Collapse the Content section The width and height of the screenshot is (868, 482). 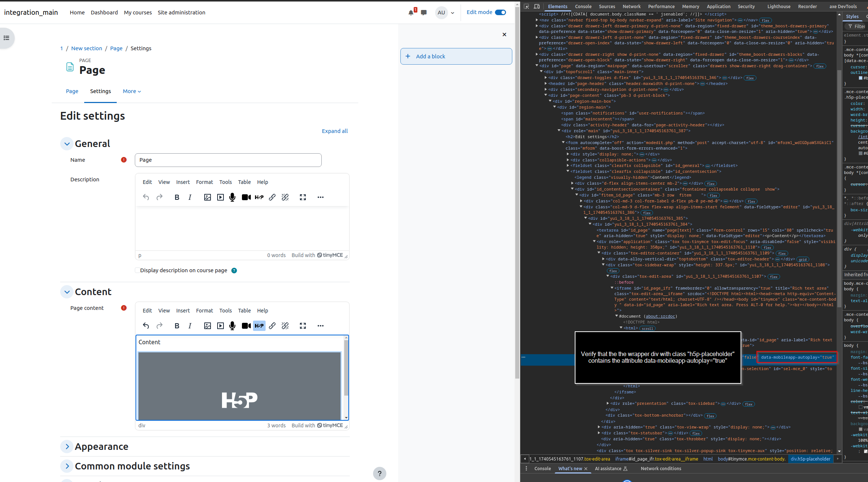click(67, 292)
